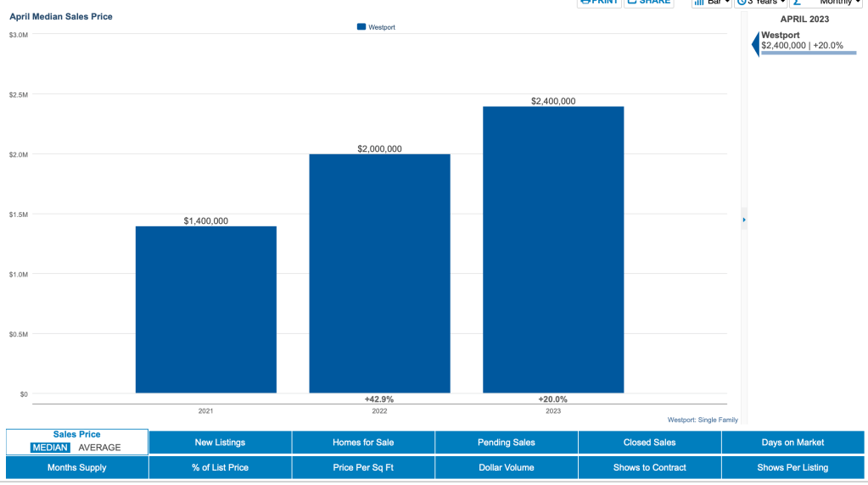Image resolution: width=868 pixels, height=485 pixels.
Task: Select the Pending Sales metric
Action: coord(507,443)
